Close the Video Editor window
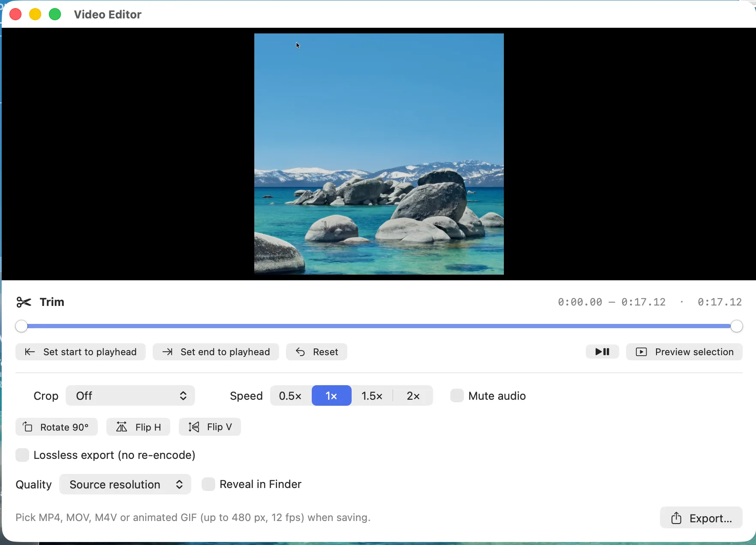 [x=16, y=15]
